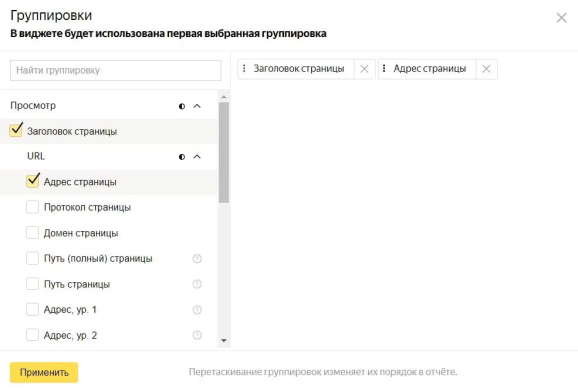The image size is (578, 391).
Task: Grab the Адрес страницы chip drag handle
Action: tap(384, 69)
